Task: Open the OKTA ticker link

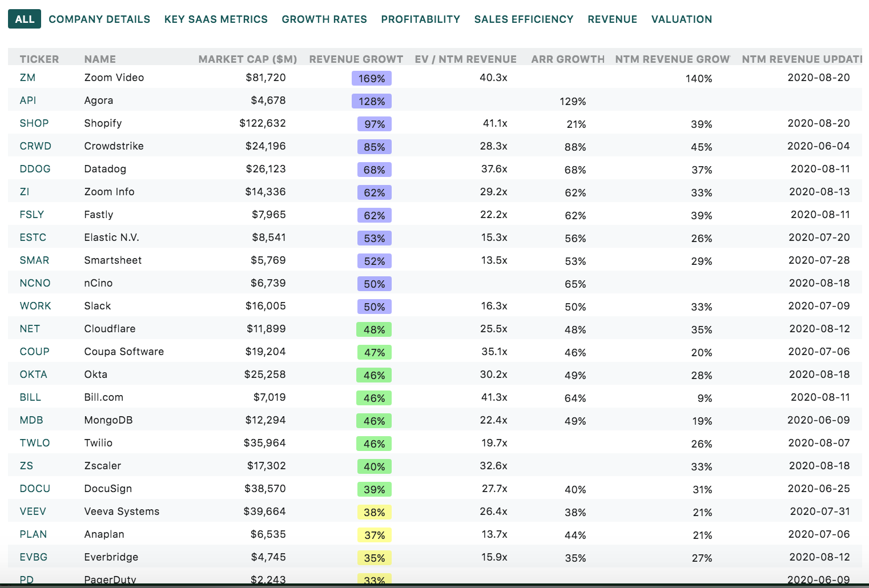Action: coord(33,374)
